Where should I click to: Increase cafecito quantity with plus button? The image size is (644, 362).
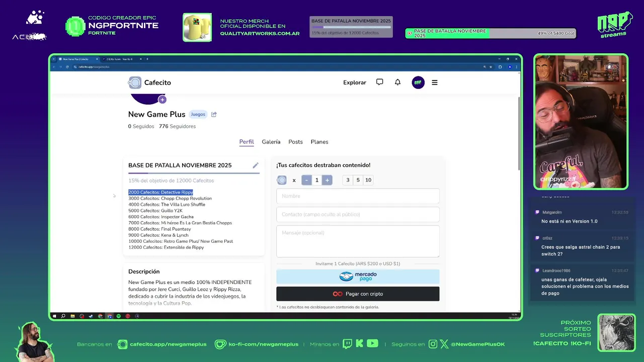pyautogui.click(x=327, y=180)
